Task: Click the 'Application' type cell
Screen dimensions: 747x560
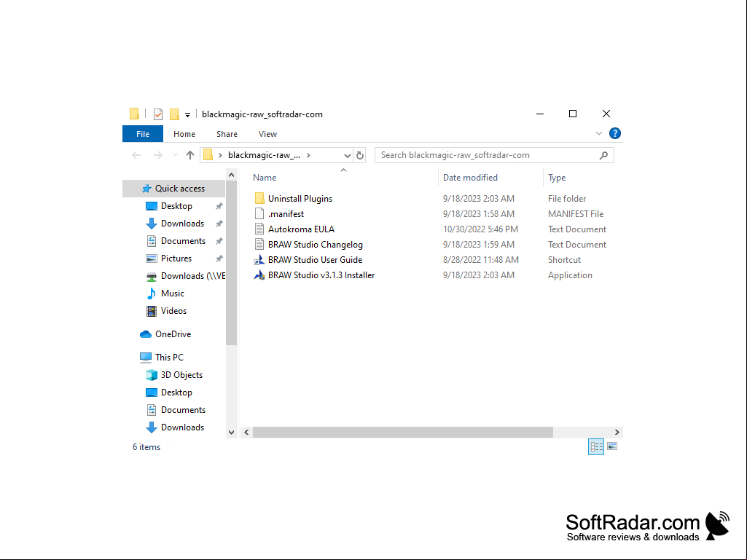Action: tap(570, 275)
